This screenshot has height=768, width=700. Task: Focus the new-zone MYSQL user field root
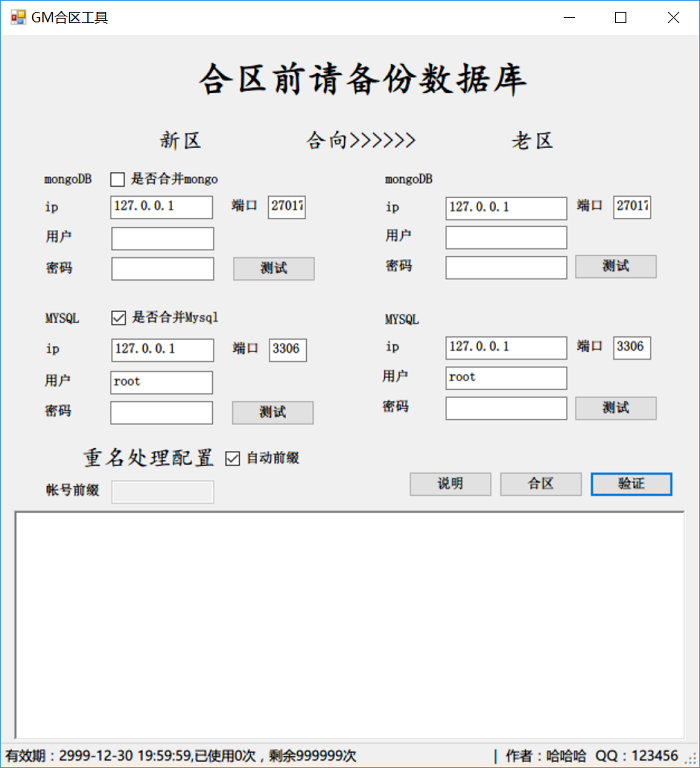tap(162, 383)
